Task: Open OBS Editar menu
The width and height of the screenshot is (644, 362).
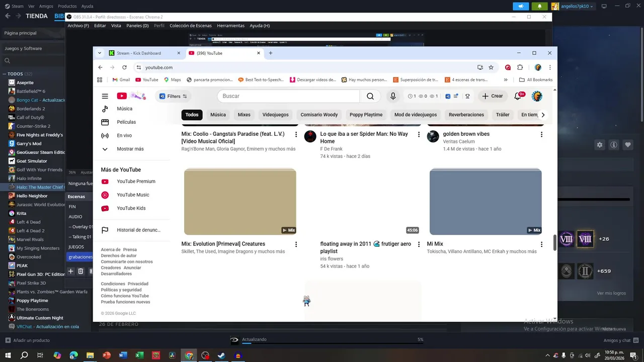Action: [x=100, y=26]
